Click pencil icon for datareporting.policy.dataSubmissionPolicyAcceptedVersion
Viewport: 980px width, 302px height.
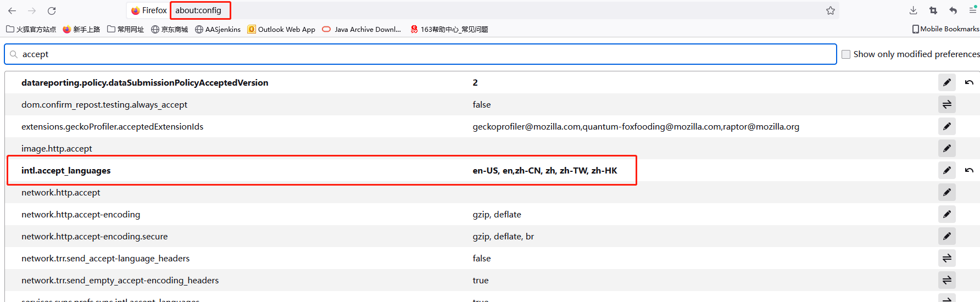pyautogui.click(x=946, y=82)
